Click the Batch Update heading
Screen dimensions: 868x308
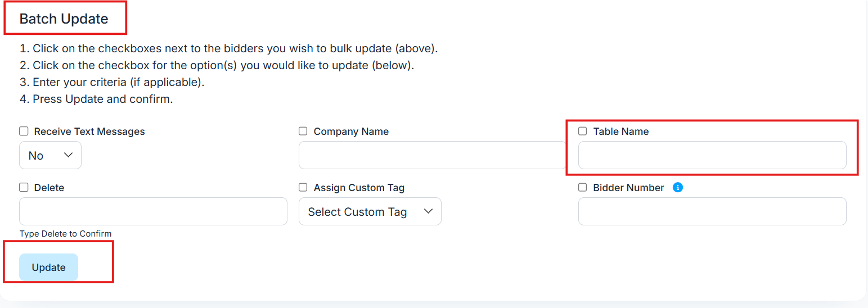[x=64, y=19]
